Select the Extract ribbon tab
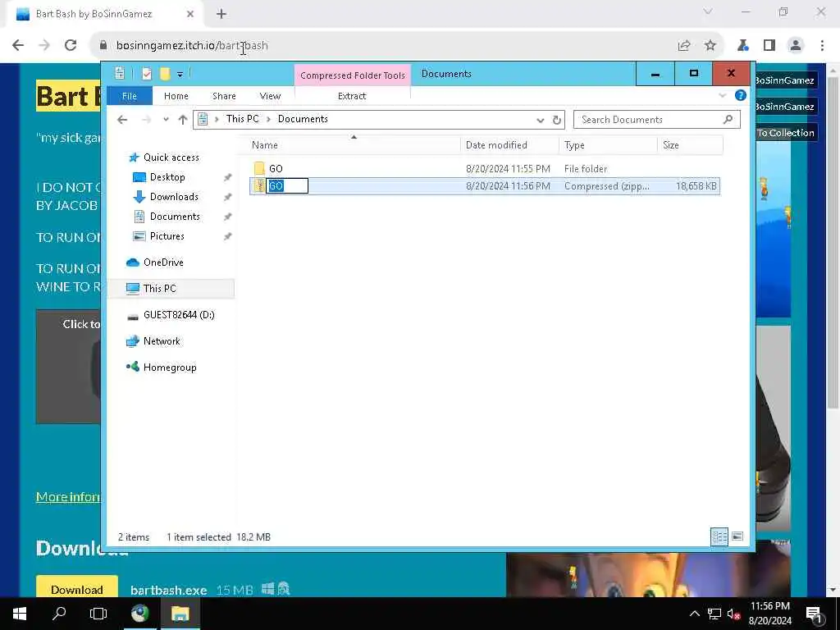 click(x=352, y=96)
